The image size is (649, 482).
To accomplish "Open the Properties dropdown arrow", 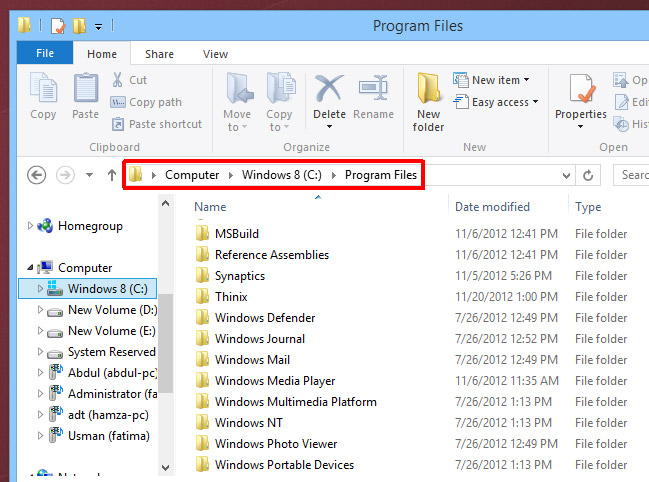I will click(x=581, y=127).
